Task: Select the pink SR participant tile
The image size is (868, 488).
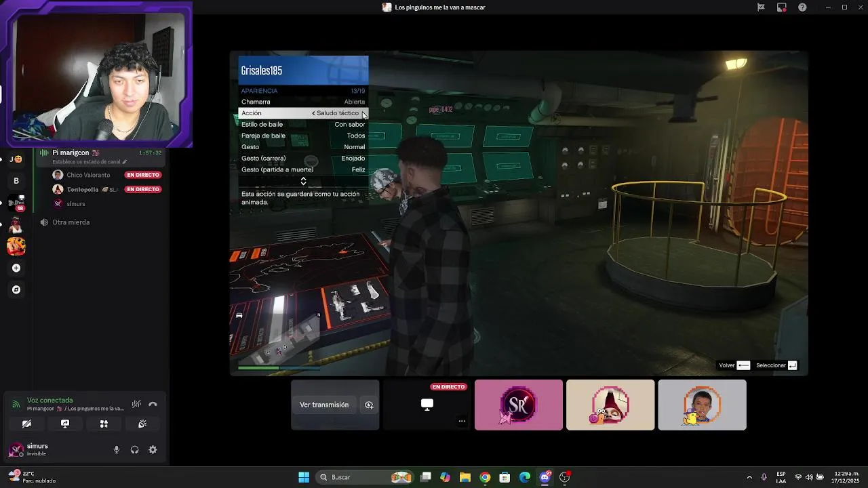Action: point(519,405)
